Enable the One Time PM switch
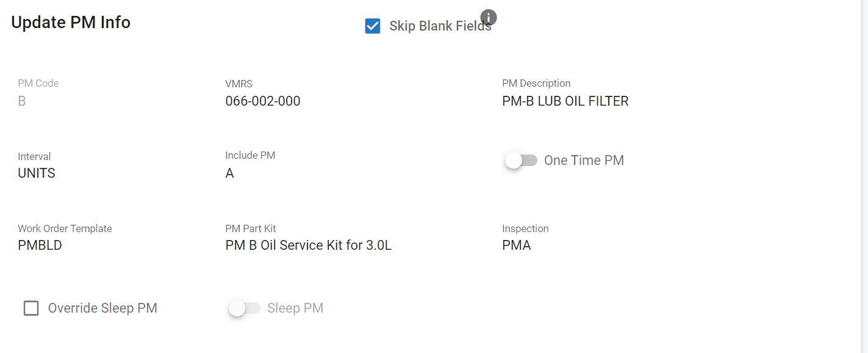The height and width of the screenshot is (353, 868). point(520,161)
